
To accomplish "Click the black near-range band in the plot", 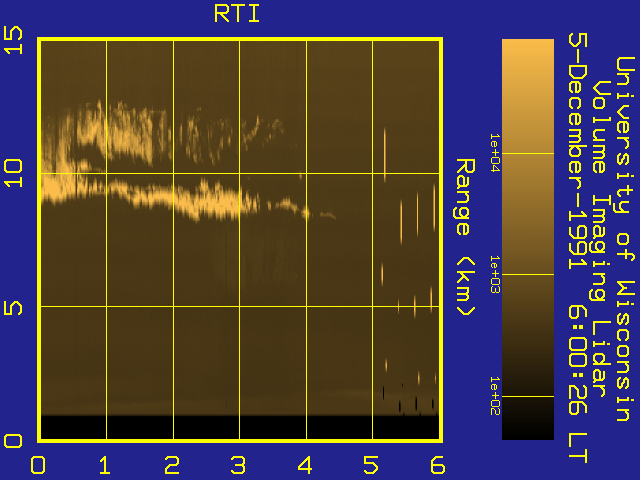I will coord(240,427).
